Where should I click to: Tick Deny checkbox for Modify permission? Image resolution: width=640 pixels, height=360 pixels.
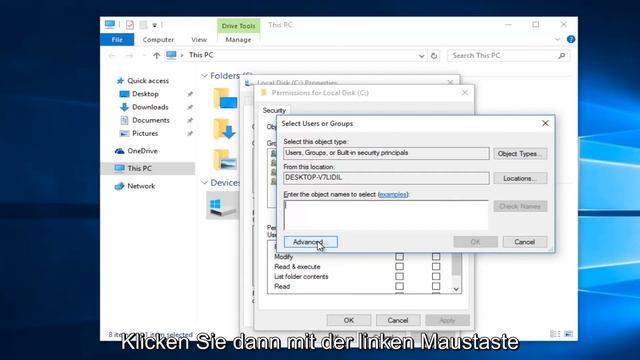tap(436, 257)
